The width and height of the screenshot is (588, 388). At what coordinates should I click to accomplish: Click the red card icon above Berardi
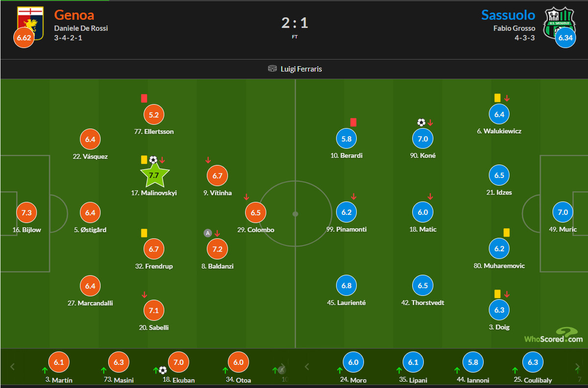click(353, 122)
